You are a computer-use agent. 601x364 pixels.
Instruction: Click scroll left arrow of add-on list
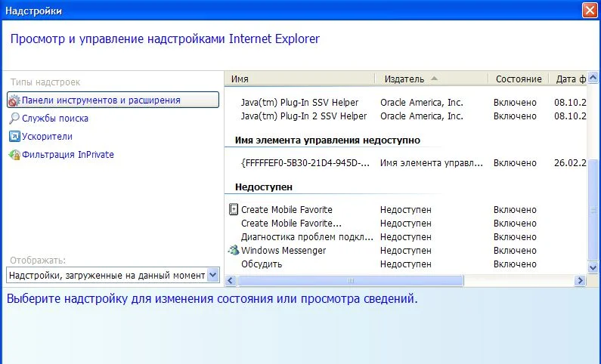tap(231, 281)
